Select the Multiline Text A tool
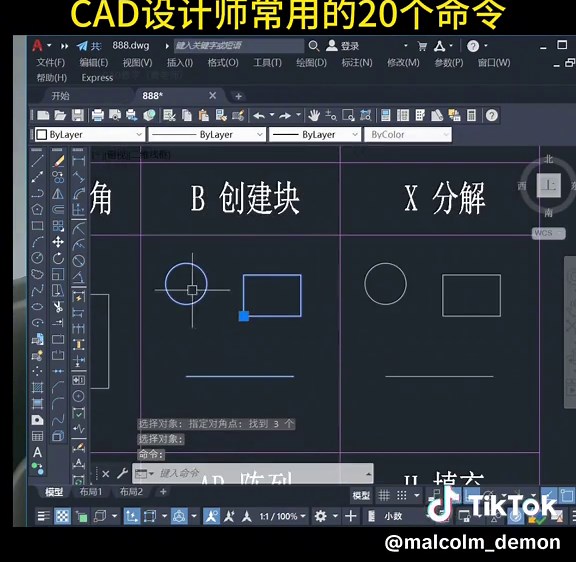 37,452
